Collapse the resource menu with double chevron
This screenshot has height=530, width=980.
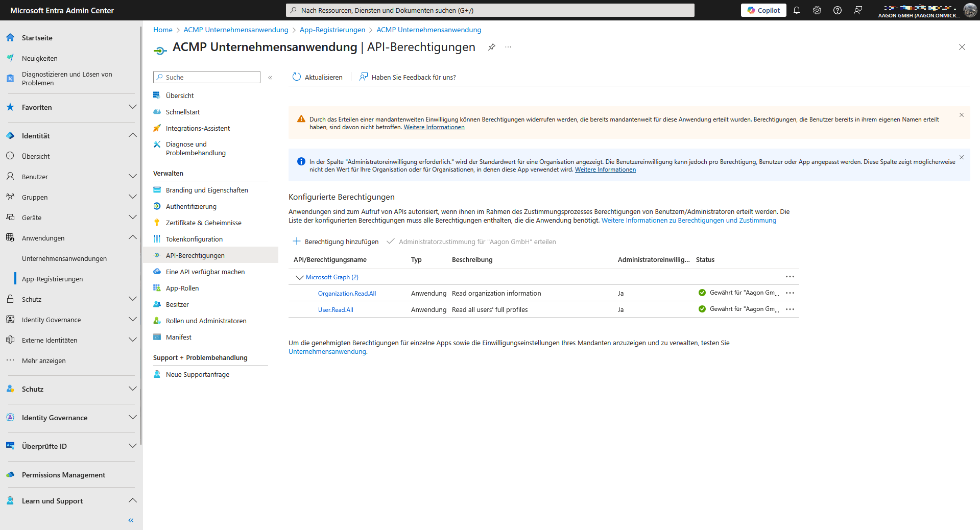pos(270,78)
